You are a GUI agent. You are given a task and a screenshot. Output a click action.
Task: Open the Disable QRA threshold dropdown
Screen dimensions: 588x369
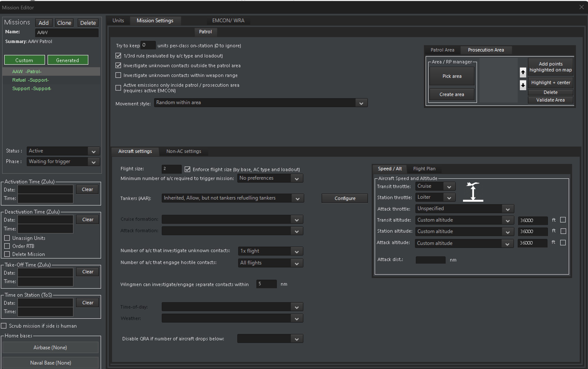(270, 339)
